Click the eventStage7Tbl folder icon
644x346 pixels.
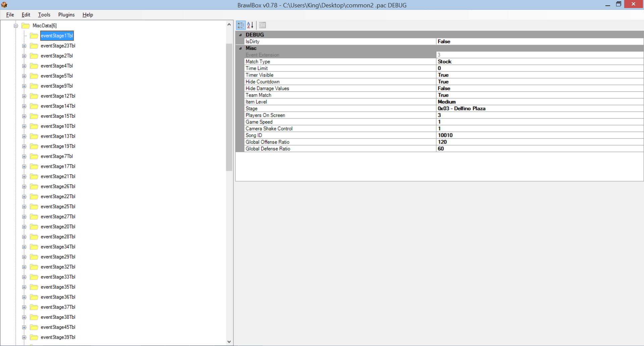coord(34,156)
